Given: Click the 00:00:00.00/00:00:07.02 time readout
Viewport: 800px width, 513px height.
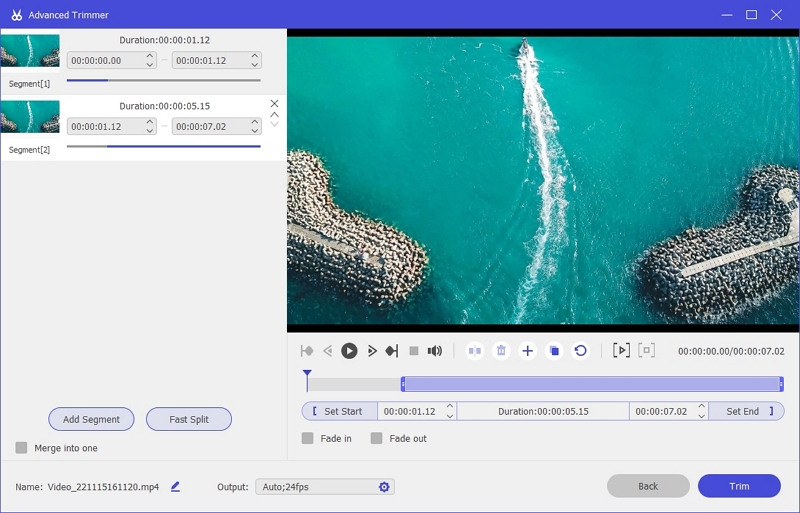Looking at the screenshot, I should (x=731, y=351).
